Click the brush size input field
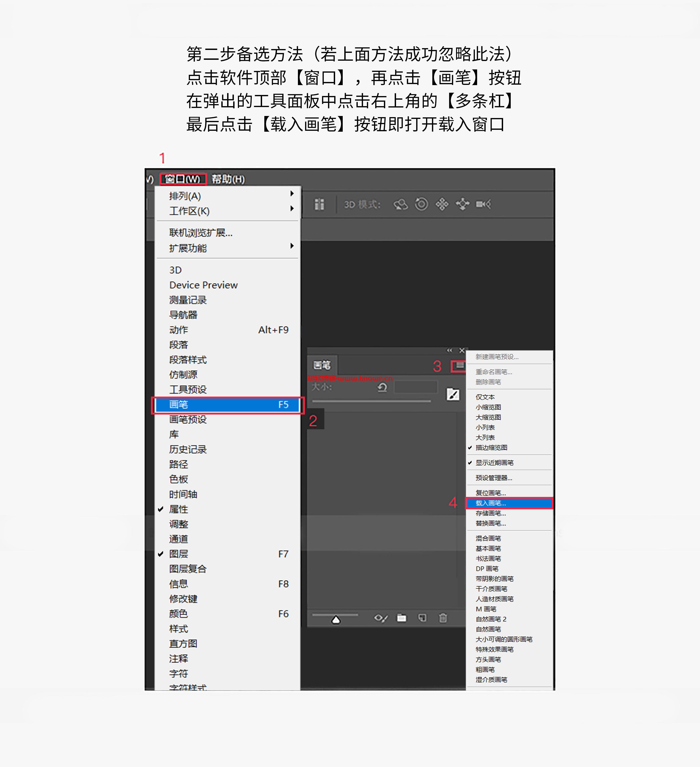The image size is (700, 767). [x=415, y=387]
